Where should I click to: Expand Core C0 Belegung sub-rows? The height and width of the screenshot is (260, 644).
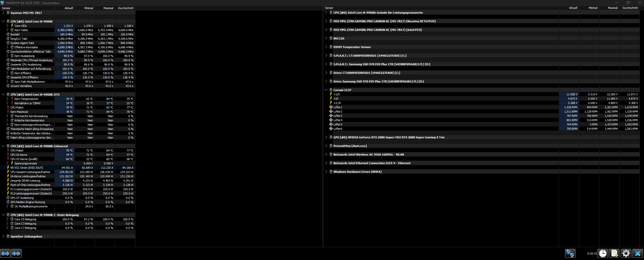[7, 219]
